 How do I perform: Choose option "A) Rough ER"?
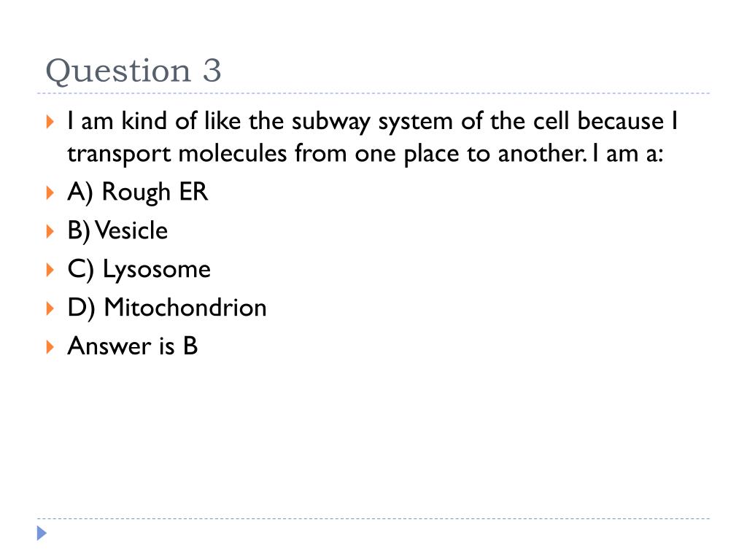tap(138, 192)
